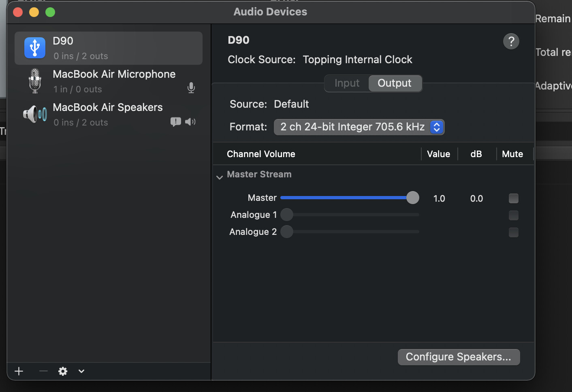This screenshot has width=572, height=392.
Task: Click the Analogue 2 volume slider
Action: click(350, 232)
